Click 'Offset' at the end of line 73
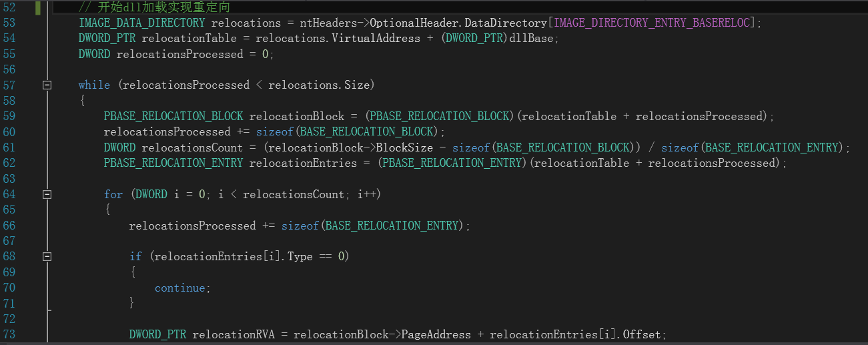868x345 pixels. click(x=642, y=334)
